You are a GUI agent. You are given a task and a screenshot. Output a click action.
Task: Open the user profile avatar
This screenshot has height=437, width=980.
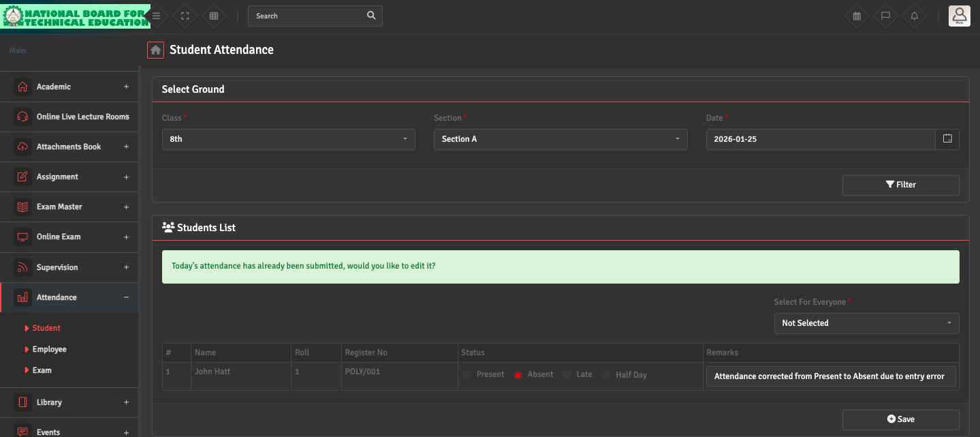tap(959, 16)
